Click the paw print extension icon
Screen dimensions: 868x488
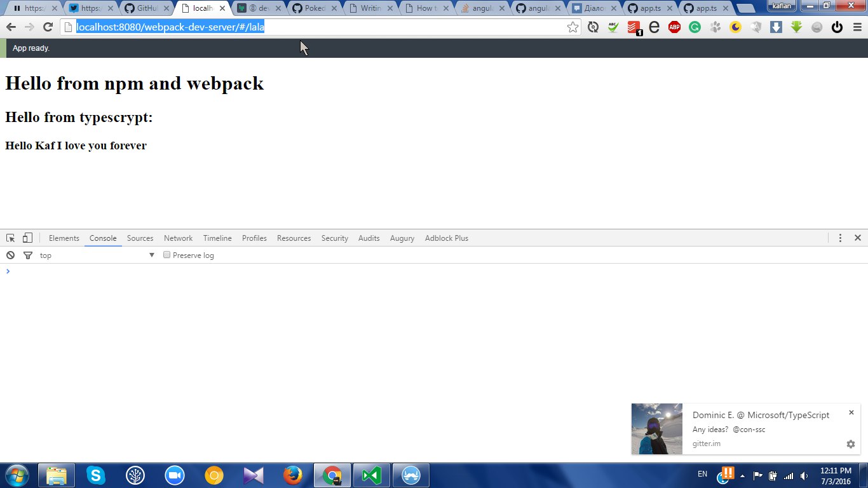tap(715, 27)
